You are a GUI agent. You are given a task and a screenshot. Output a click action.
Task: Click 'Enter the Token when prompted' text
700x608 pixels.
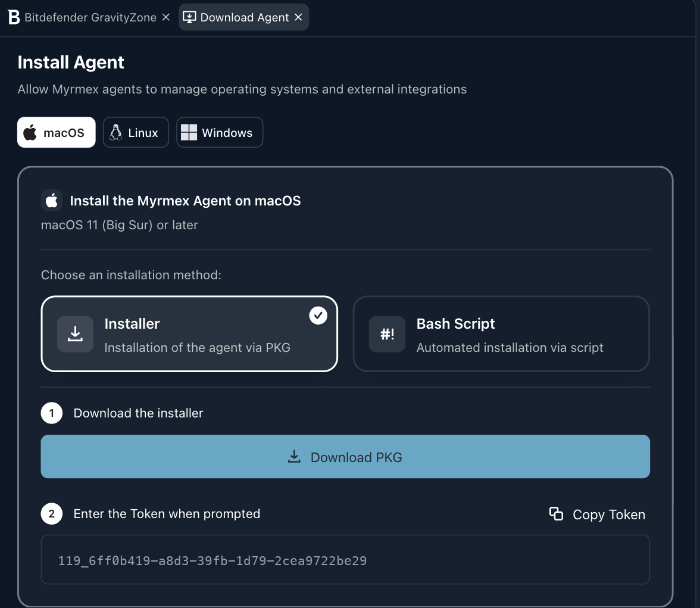(x=167, y=514)
